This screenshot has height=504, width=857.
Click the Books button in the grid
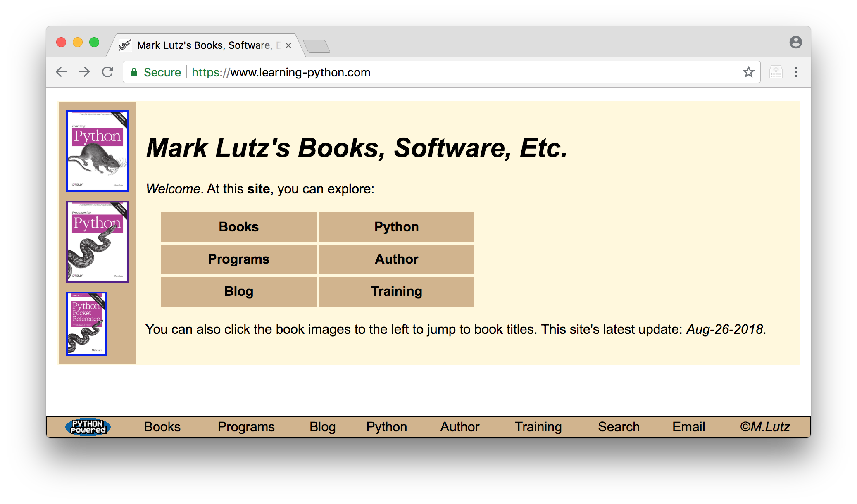click(x=238, y=227)
